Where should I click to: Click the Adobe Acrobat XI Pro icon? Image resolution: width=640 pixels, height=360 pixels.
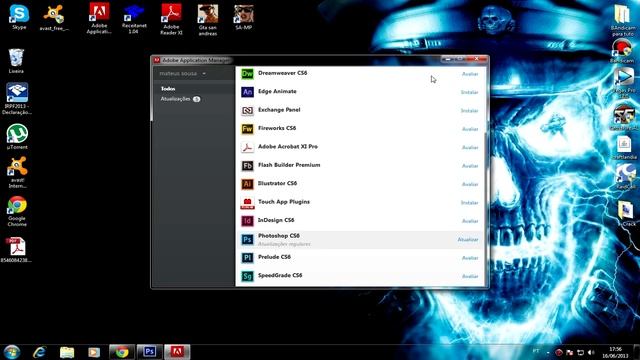pyautogui.click(x=247, y=147)
